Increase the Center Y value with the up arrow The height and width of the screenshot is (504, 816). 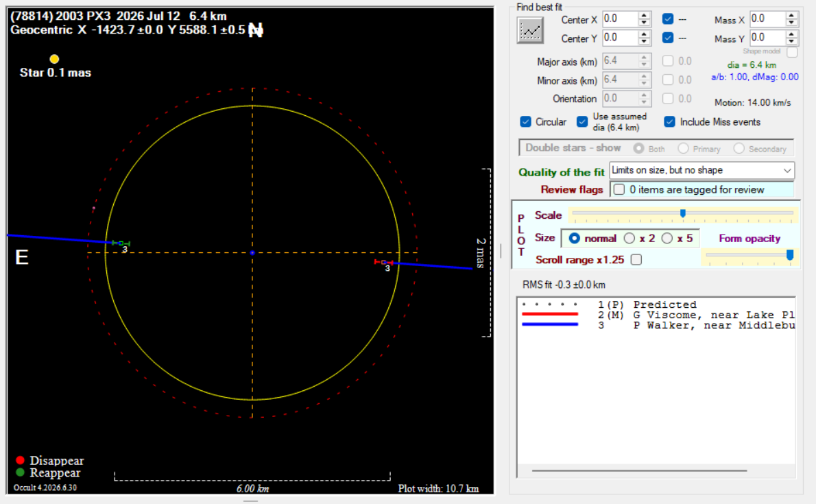[645, 34]
